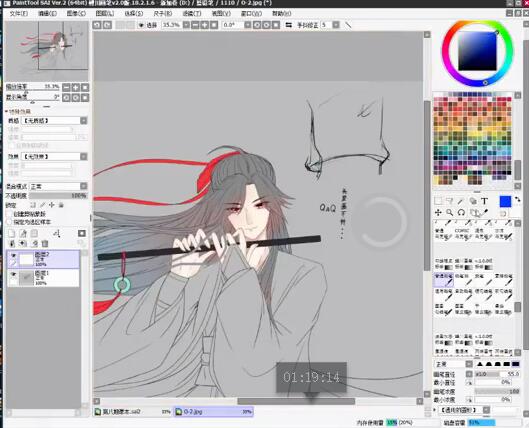Click the navigator preview thumbnail
This screenshot has width=529, height=428.
pyautogui.click(x=47, y=51)
